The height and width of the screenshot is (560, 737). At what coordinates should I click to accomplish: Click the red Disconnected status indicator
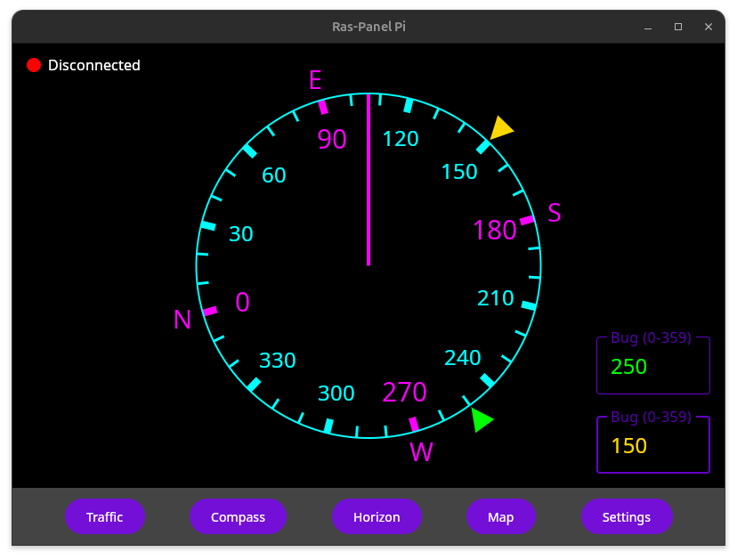click(x=34, y=64)
